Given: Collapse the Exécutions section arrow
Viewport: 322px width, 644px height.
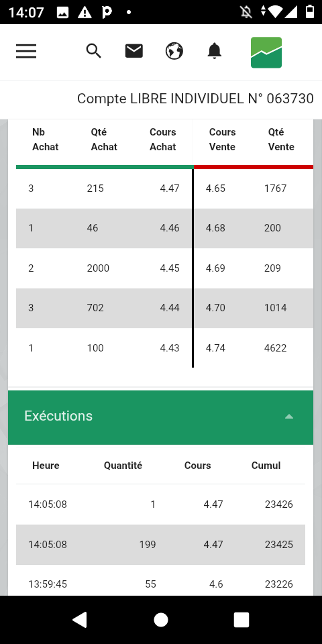Looking at the screenshot, I should (x=288, y=417).
